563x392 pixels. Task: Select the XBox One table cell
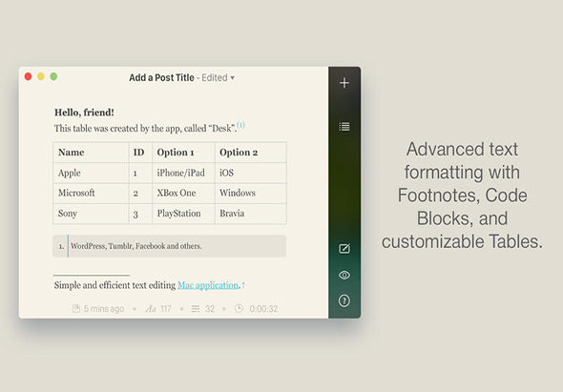[x=183, y=194]
